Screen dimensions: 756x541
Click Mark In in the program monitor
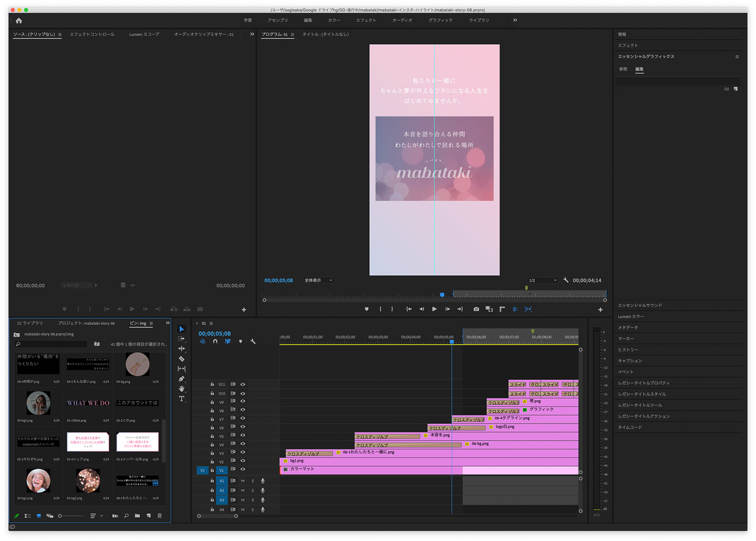pyautogui.click(x=380, y=309)
